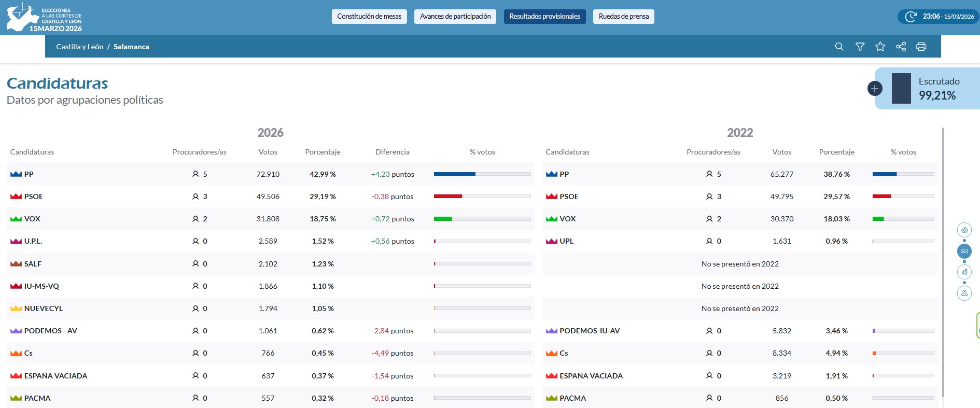Print the results with printer icon
The width and height of the screenshot is (980, 408).
click(x=921, y=47)
